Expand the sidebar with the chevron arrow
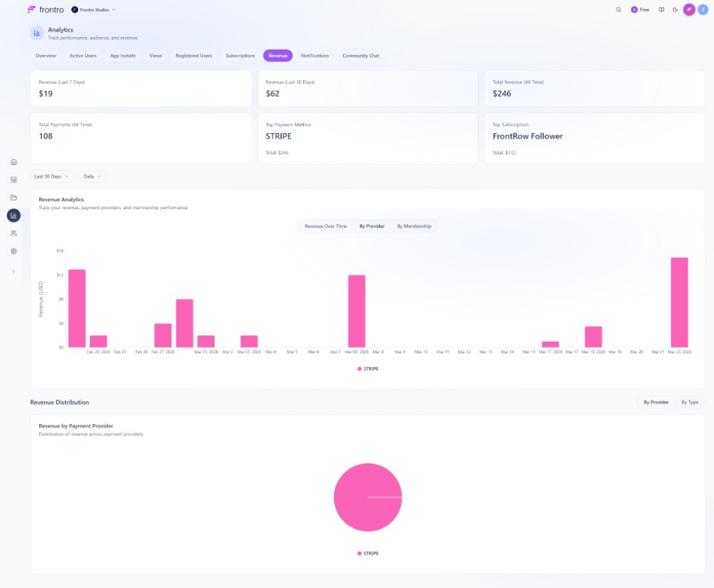This screenshot has height=588, width=714. click(13, 271)
